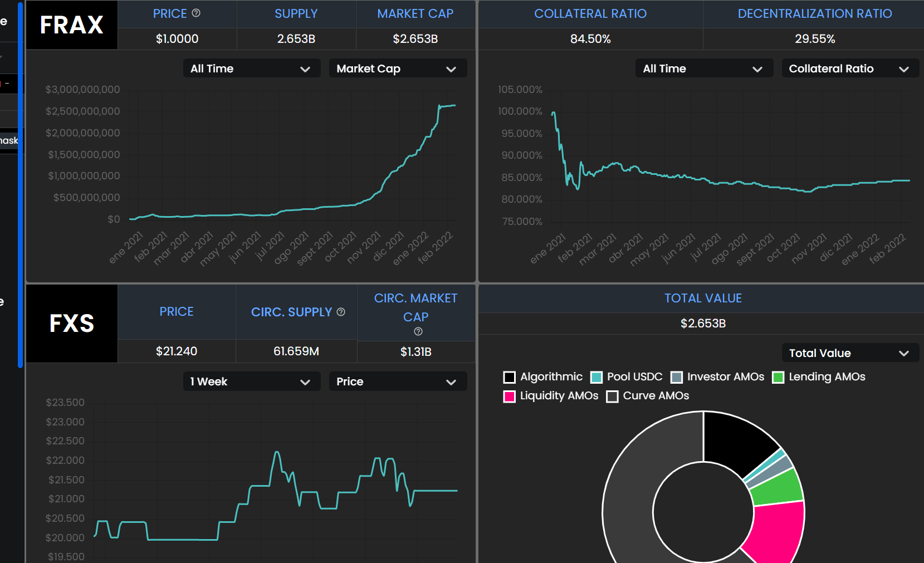Open the 1 Week timeframe dropdown

tap(251, 381)
